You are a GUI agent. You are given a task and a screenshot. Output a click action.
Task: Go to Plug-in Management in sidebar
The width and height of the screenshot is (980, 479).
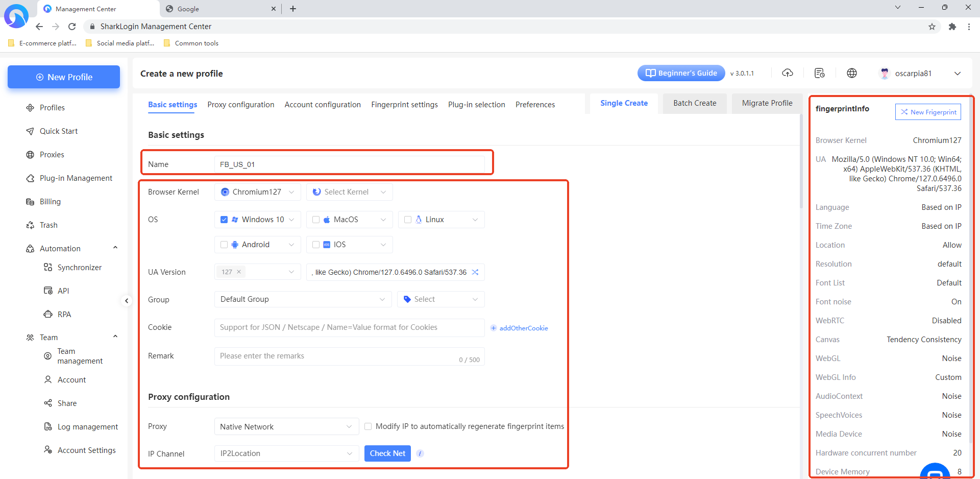coord(76,178)
